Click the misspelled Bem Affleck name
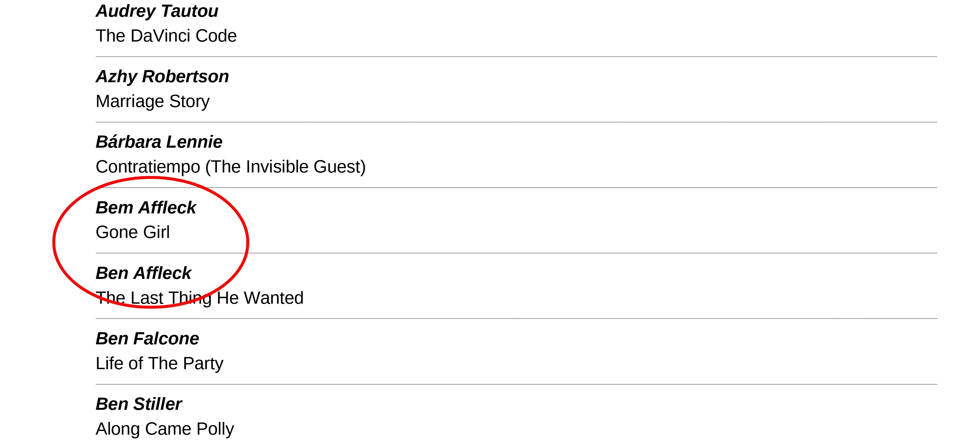Image resolution: width=980 pixels, height=447 pixels. tap(146, 208)
